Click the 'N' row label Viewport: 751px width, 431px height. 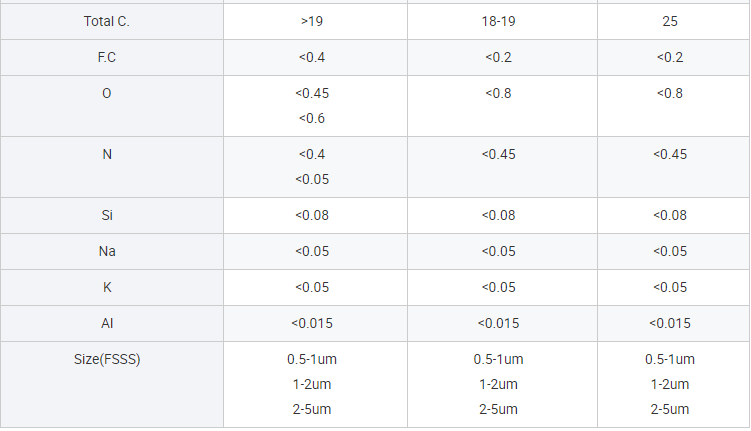[106, 154]
